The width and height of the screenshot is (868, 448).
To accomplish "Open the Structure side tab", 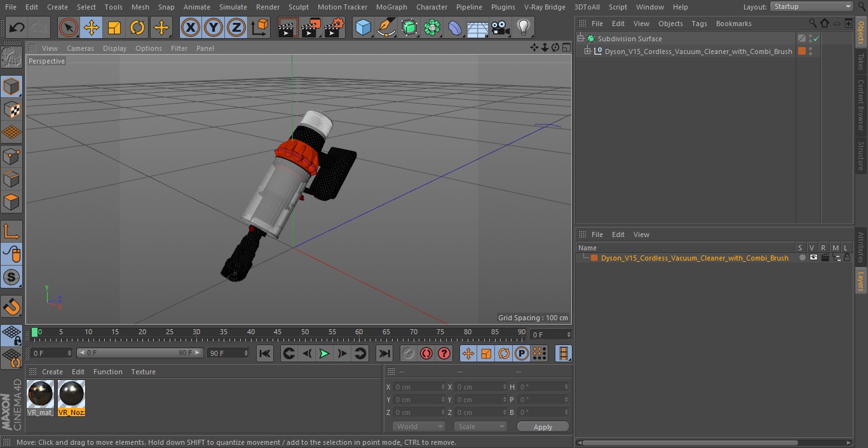I will click(861, 156).
